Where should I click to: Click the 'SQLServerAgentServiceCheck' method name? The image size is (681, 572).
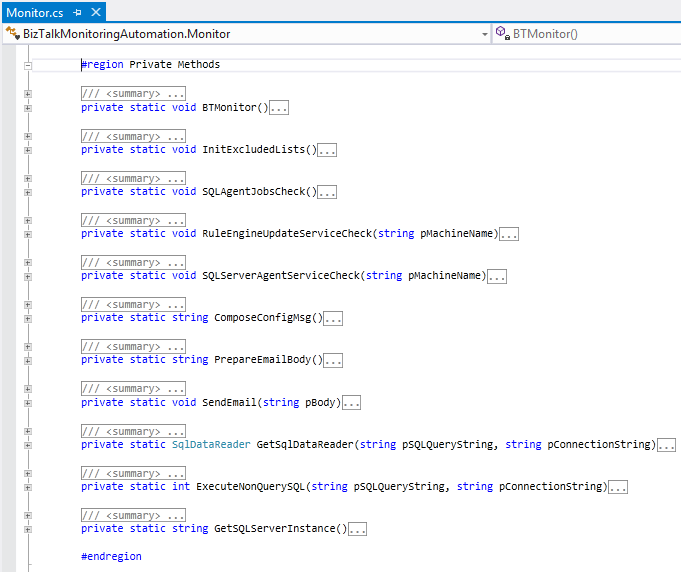[281, 276]
